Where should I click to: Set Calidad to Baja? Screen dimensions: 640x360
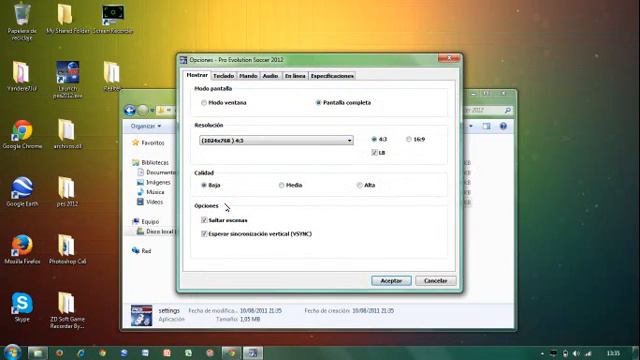tap(204, 185)
